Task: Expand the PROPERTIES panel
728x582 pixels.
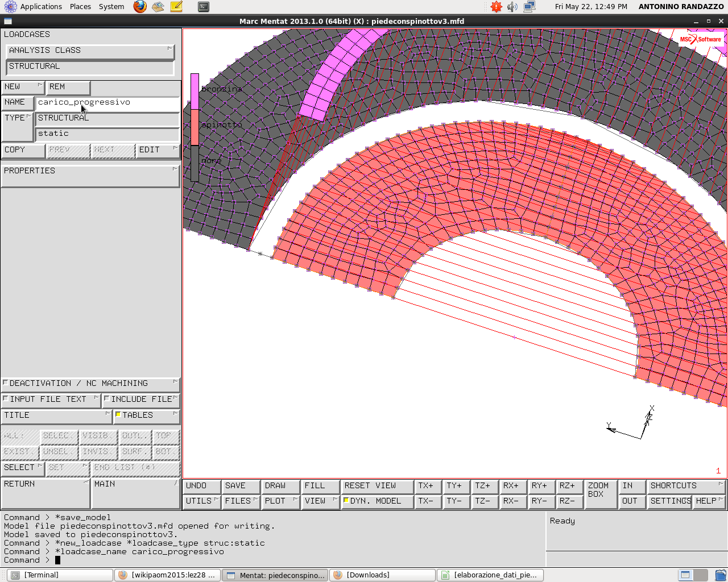Action: tap(90, 176)
